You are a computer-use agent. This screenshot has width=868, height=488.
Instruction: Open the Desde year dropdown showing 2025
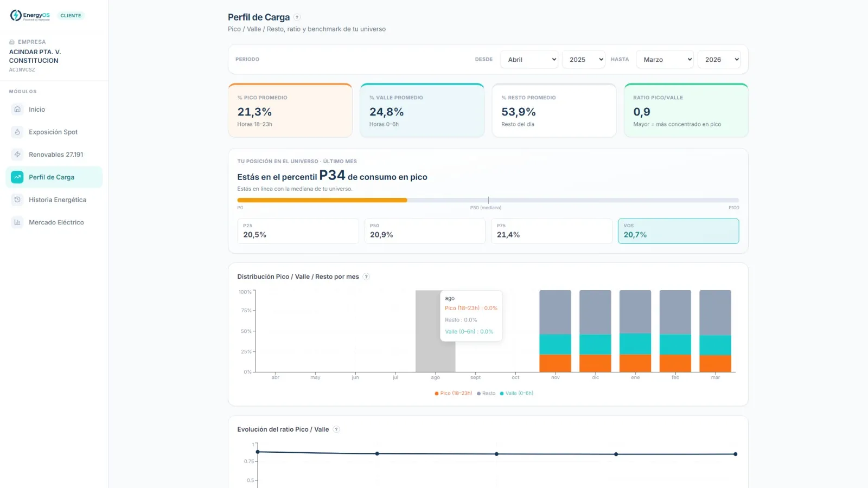(x=584, y=60)
